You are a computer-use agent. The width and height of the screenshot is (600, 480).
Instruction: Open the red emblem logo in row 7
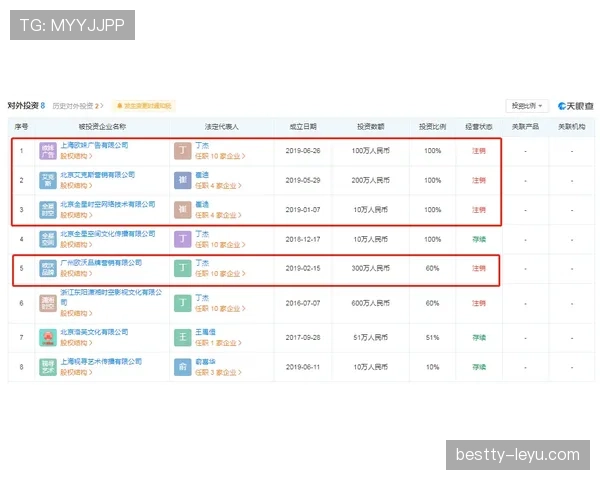48,338
